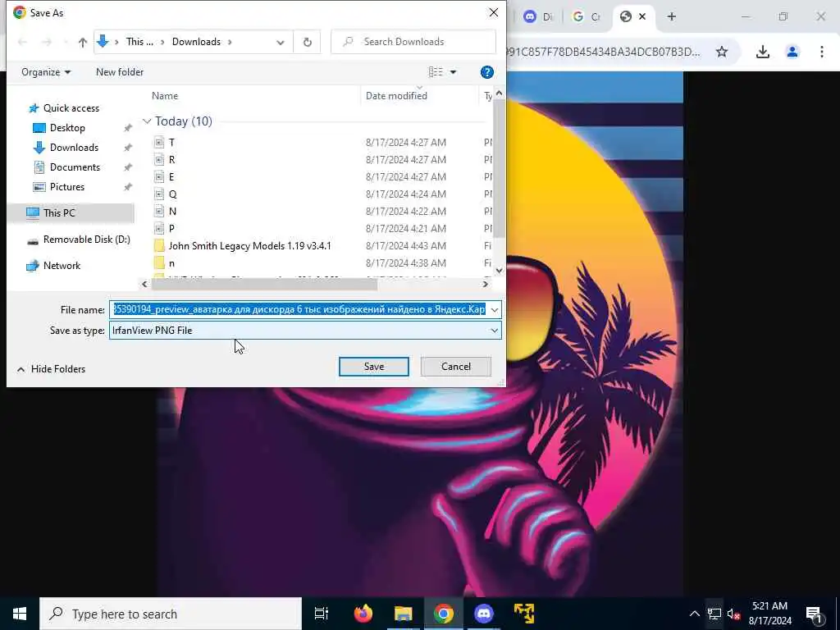Select Removable Disk (D:) in navigation pane
840x630 pixels.
click(x=86, y=240)
